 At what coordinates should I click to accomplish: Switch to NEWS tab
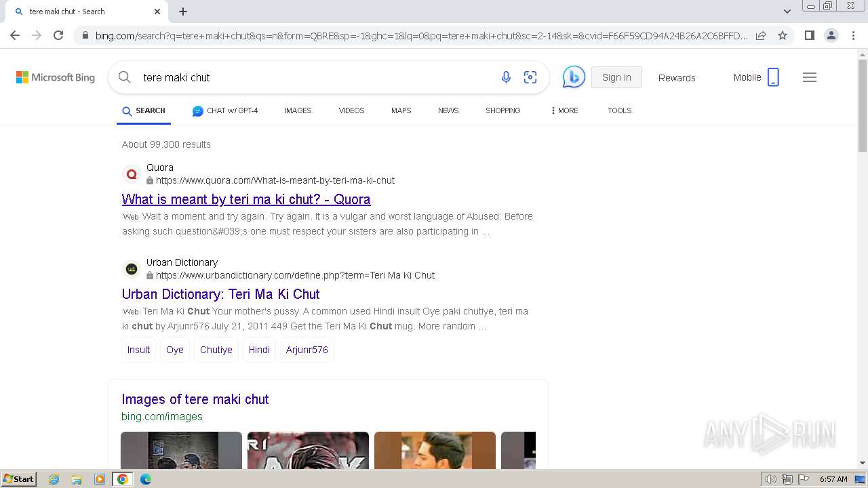coord(448,110)
